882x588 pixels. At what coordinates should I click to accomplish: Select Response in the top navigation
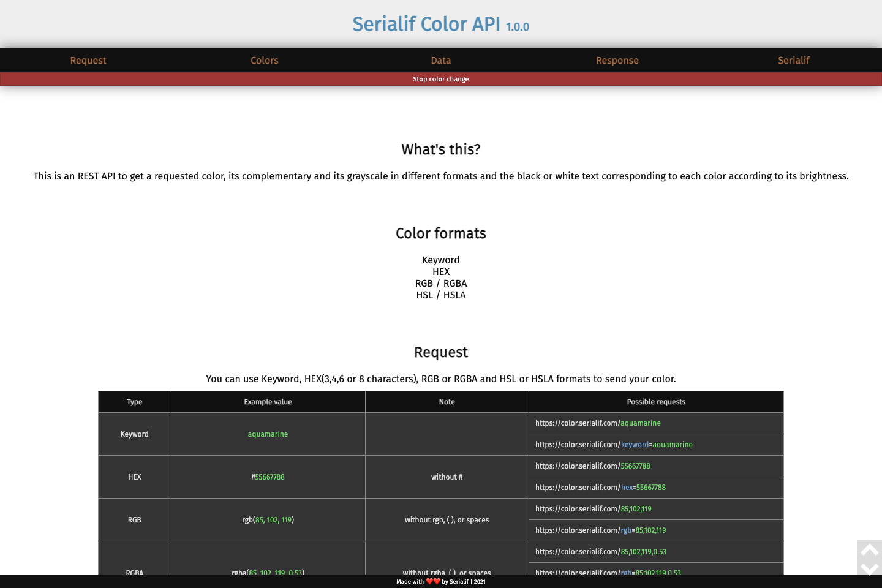point(617,60)
